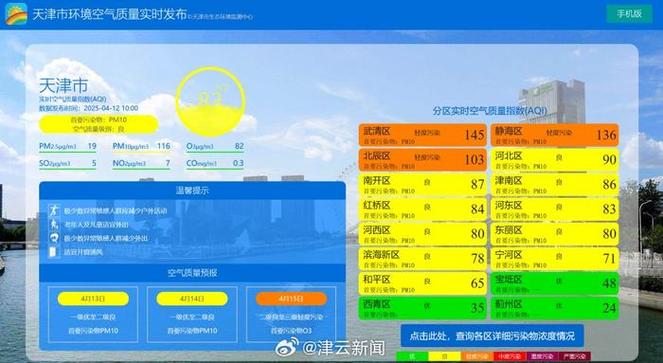
Task: Click the green 蓟州区 district card
Action: 555,308
